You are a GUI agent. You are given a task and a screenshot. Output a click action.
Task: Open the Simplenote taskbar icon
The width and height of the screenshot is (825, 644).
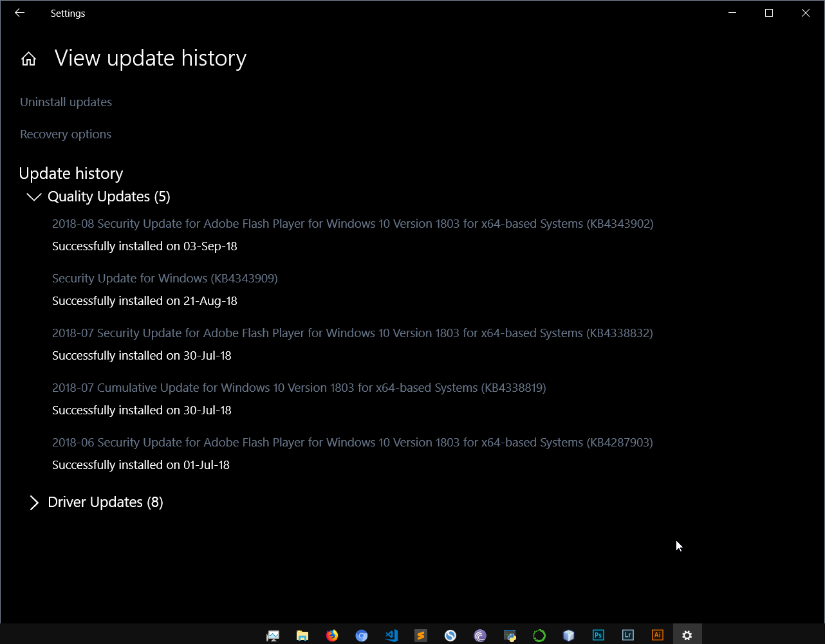pos(450,636)
